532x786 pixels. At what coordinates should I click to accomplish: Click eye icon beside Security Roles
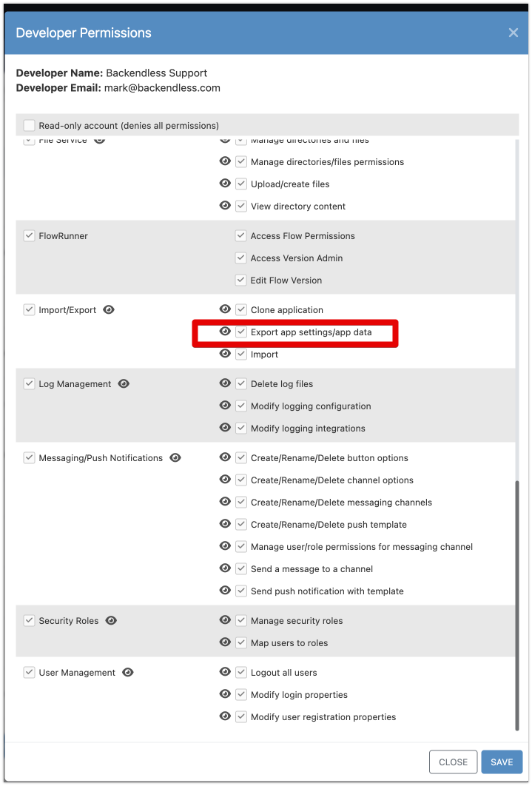[111, 620]
